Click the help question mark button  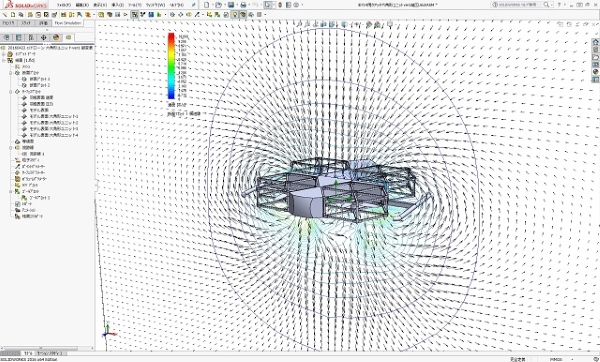tap(559, 5)
